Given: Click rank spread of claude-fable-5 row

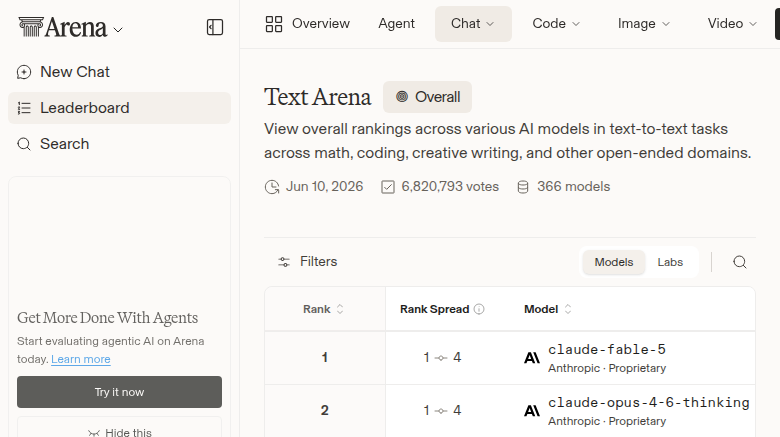Looking at the screenshot, I should coord(442,357).
